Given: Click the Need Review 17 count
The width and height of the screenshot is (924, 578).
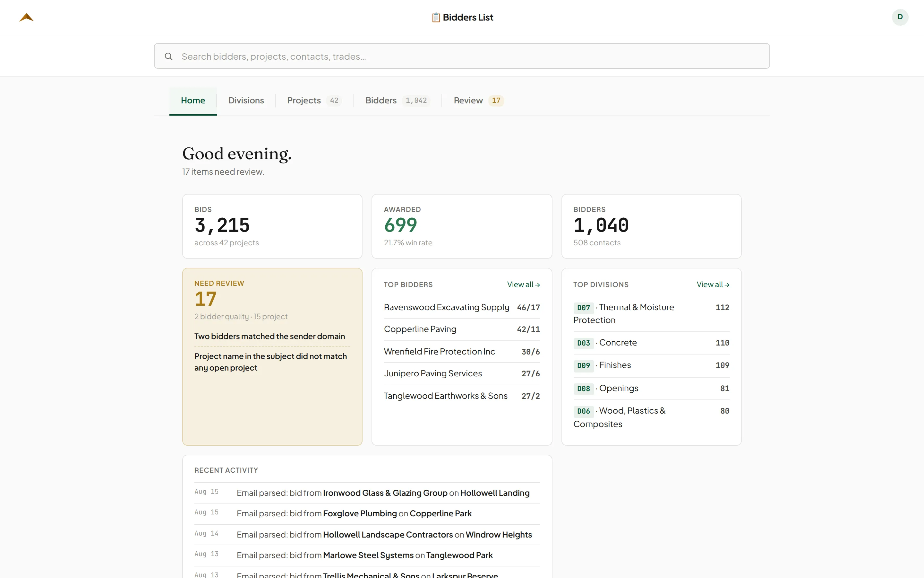Looking at the screenshot, I should tap(205, 299).
